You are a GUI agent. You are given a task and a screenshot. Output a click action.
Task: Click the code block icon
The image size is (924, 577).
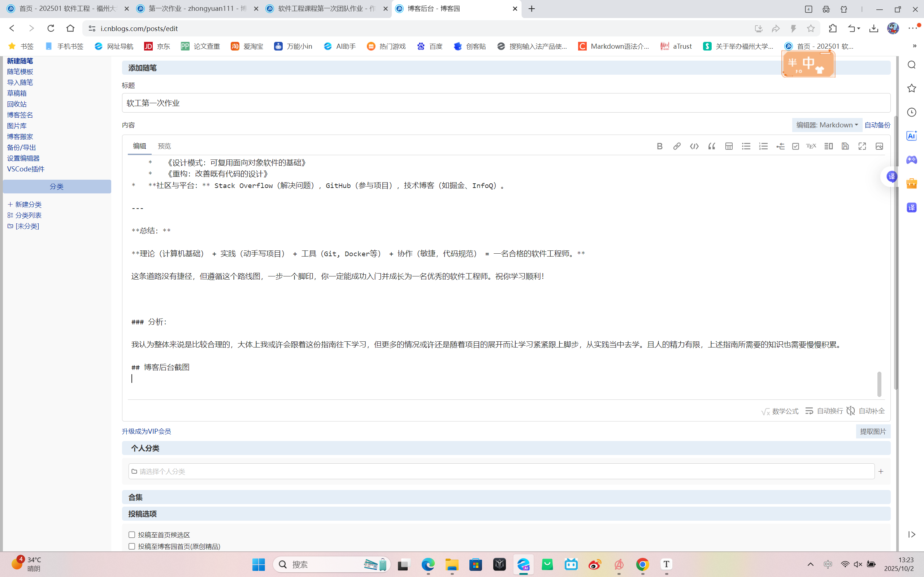[x=694, y=146]
